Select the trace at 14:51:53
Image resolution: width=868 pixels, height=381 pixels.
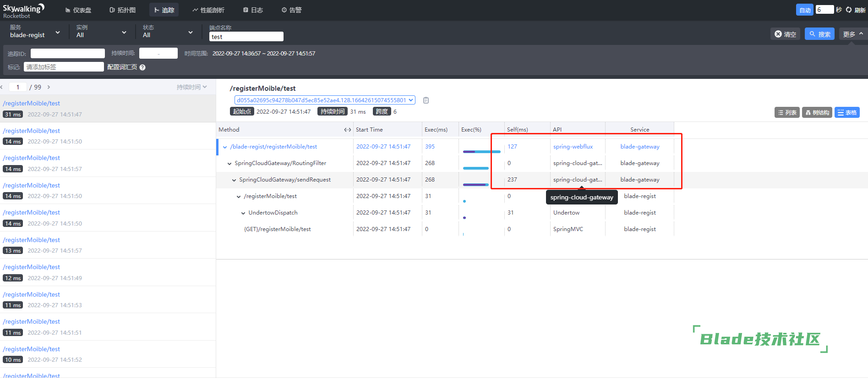(108, 299)
